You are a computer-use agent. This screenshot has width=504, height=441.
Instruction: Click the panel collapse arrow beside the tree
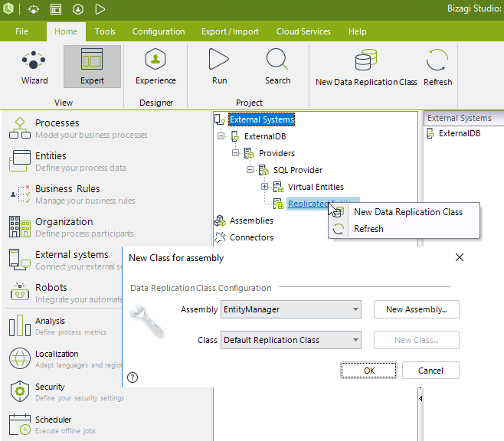point(421,399)
